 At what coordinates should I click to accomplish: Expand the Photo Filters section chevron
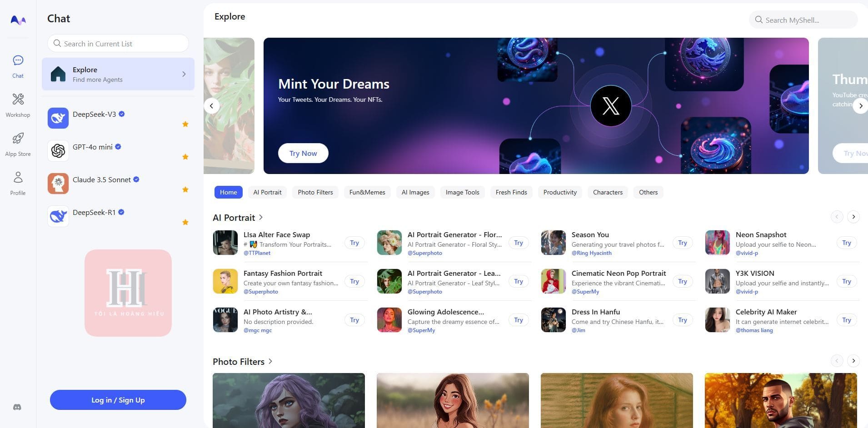click(270, 361)
